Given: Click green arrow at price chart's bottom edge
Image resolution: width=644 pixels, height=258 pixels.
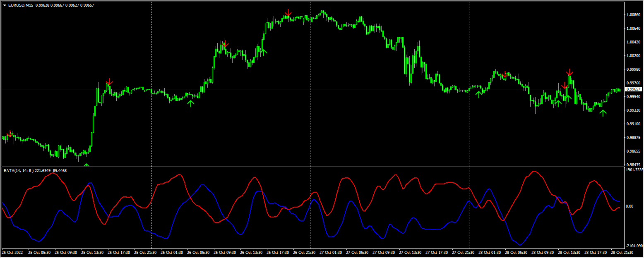Looking at the screenshot, I should [86, 165].
